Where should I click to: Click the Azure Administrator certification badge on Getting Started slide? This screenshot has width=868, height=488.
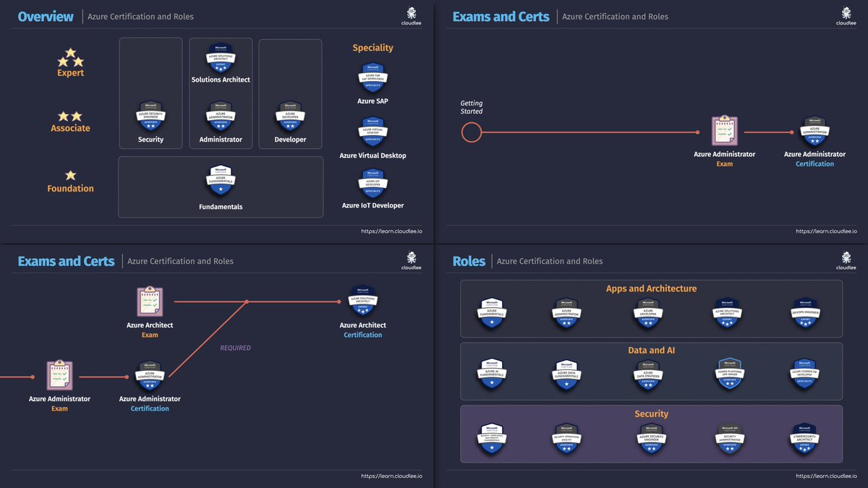point(814,132)
